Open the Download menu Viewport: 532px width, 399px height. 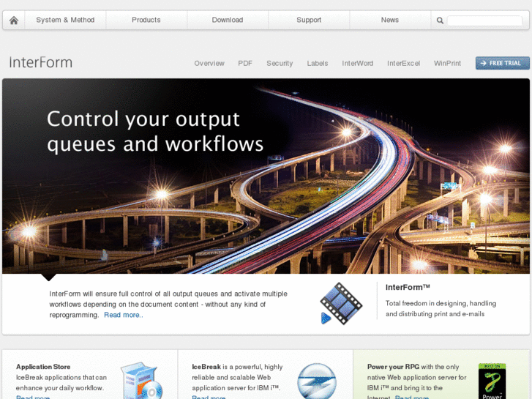(x=228, y=20)
